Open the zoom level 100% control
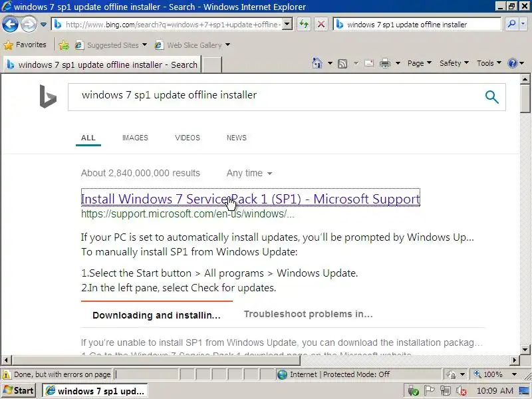Image resolution: width=532 pixels, height=399 pixels. point(488,374)
